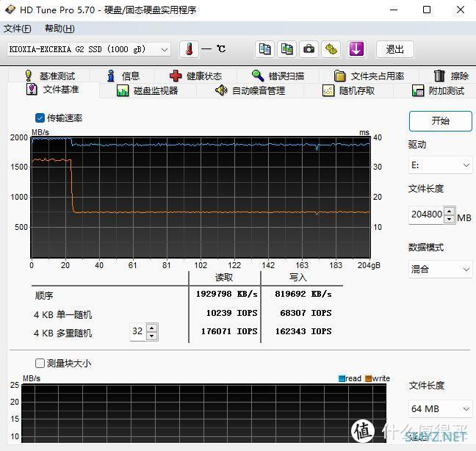Click the 4 KB 多重随机 row label
This screenshot has height=451, width=476.
[x=63, y=333]
